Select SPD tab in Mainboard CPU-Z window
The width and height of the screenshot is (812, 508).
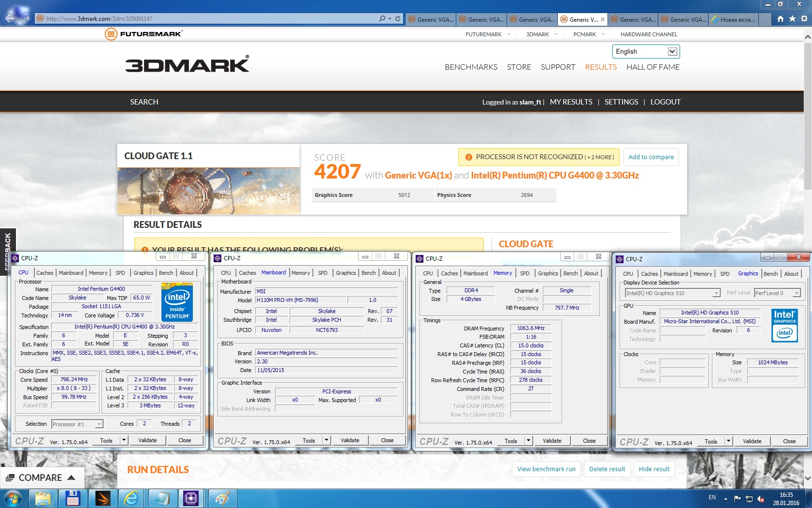tap(323, 273)
